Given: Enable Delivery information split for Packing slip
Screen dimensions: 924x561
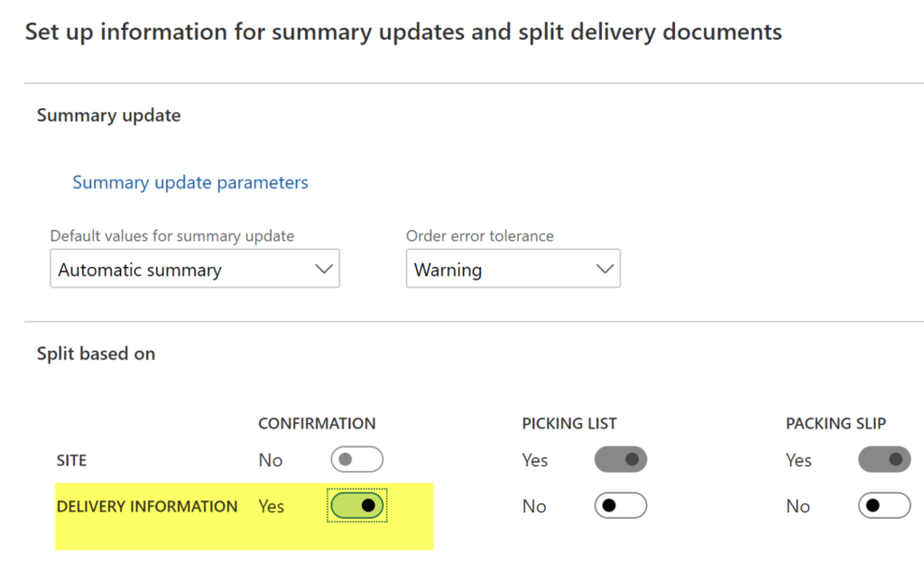Looking at the screenshot, I should [884, 505].
